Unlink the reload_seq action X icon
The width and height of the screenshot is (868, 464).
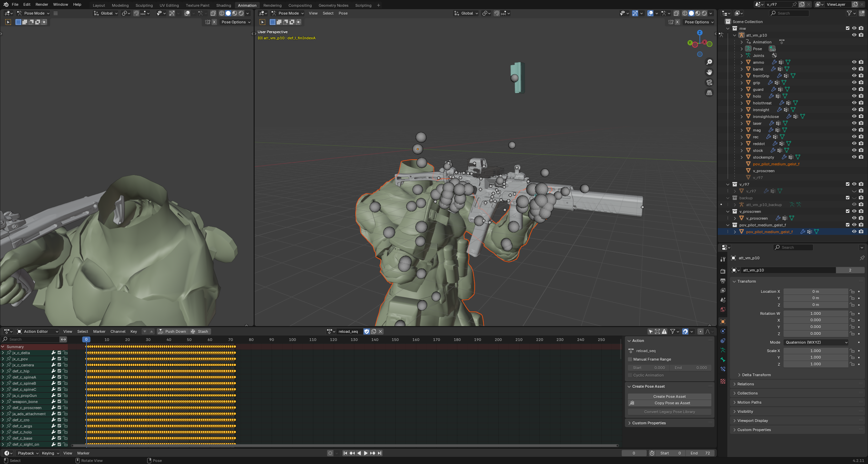[380, 331]
